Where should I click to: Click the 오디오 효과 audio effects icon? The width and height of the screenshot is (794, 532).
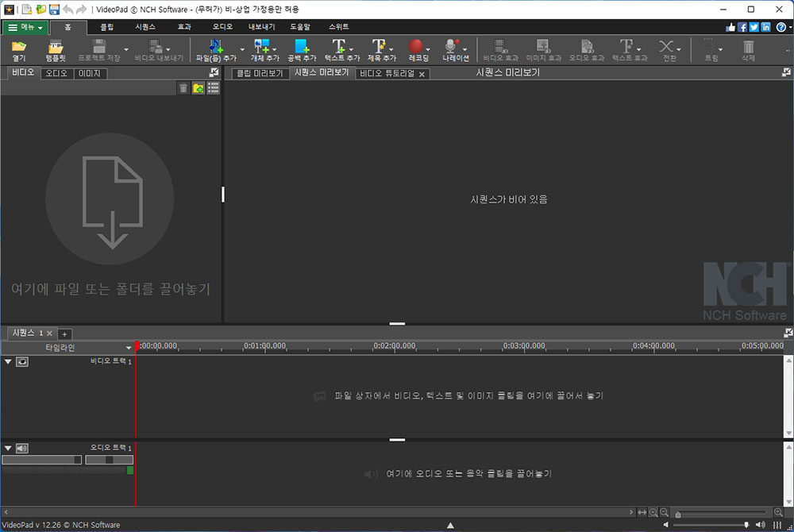[587, 46]
